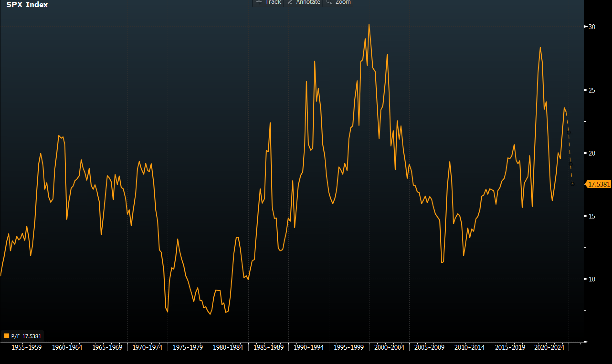The width and height of the screenshot is (612, 364).
Task: Click the Annotate pencil icon
Action: 290,2
